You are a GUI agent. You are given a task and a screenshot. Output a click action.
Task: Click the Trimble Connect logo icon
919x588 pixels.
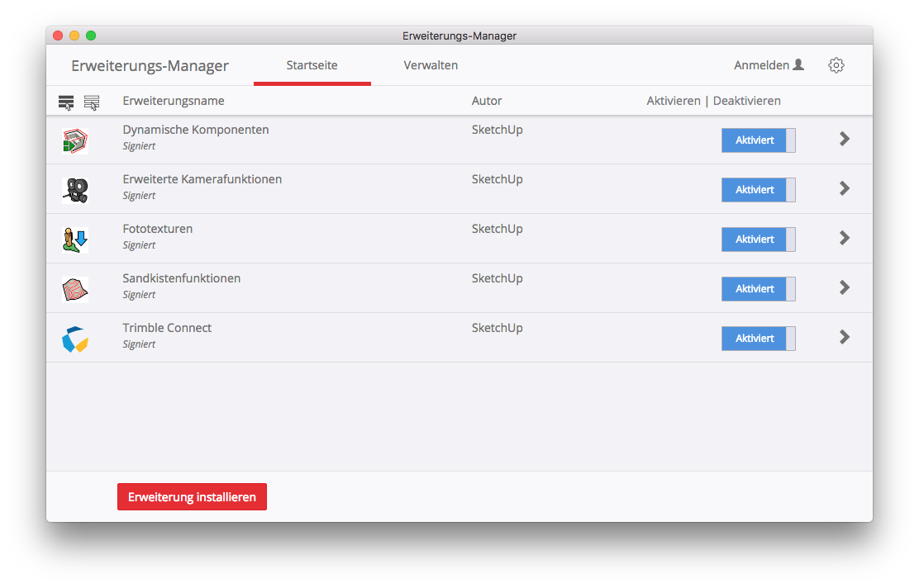click(x=75, y=339)
